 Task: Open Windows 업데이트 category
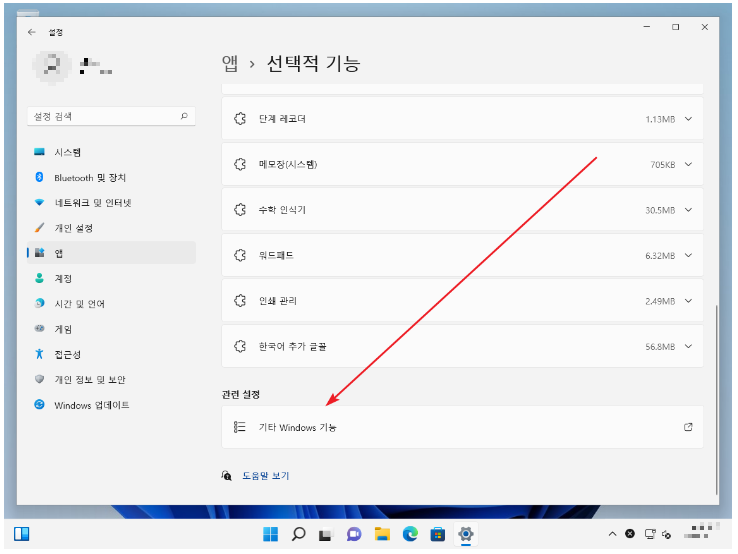pyautogui.click(x=112, y=405)
